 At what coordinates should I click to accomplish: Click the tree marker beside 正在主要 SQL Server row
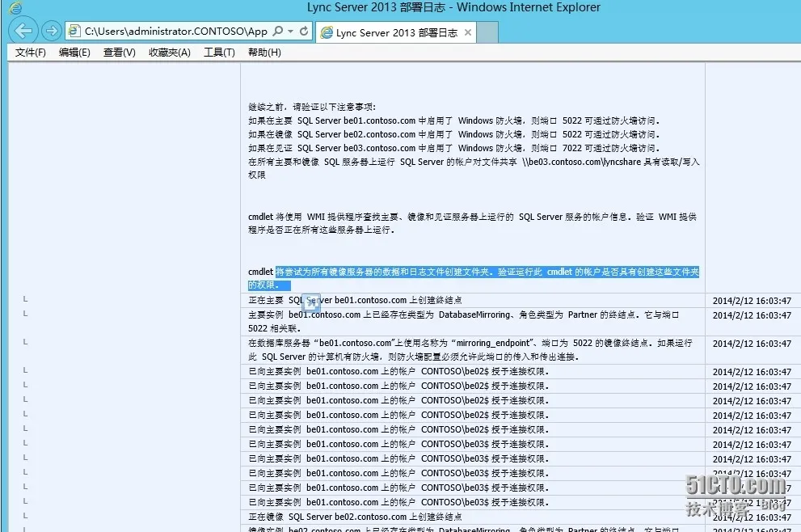point(25,299)
